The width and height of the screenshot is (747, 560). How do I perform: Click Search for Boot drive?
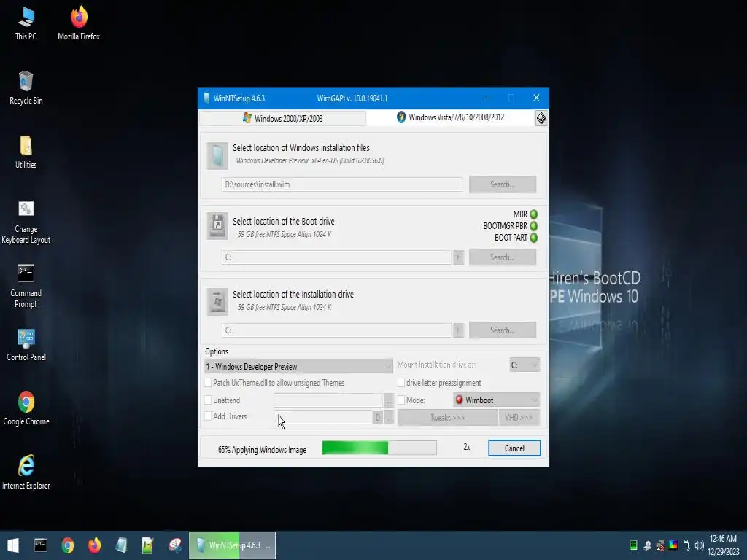click(503, 257)
